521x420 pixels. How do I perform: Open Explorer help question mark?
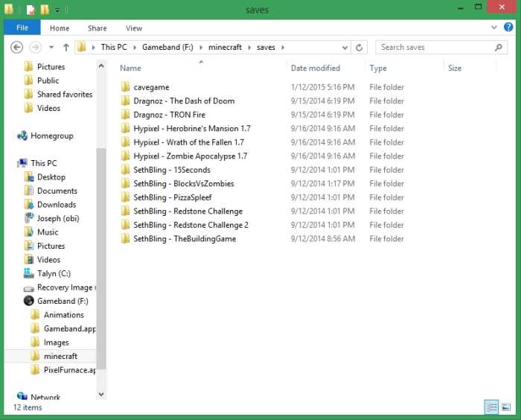[508, 27]
